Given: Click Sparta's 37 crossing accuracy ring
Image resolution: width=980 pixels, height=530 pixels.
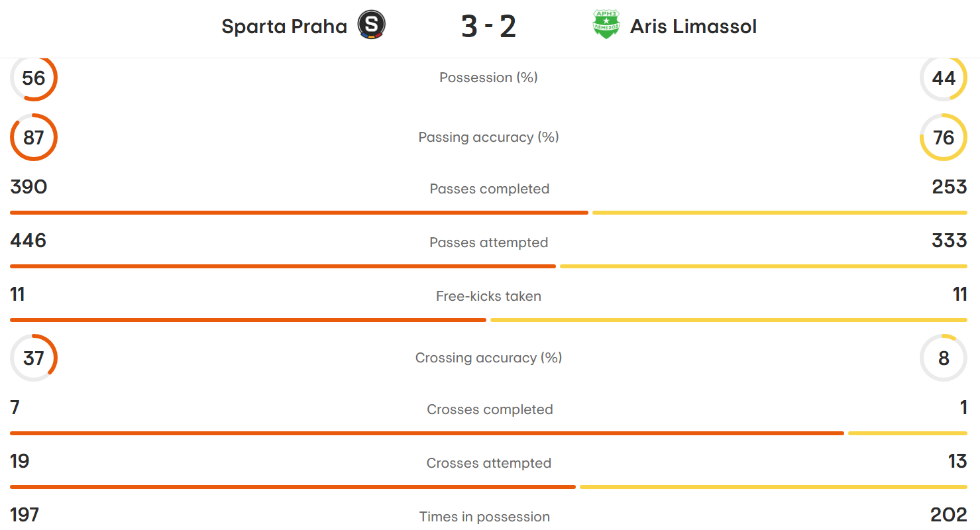Looking at the screenshot, I should tap(34, 358).
